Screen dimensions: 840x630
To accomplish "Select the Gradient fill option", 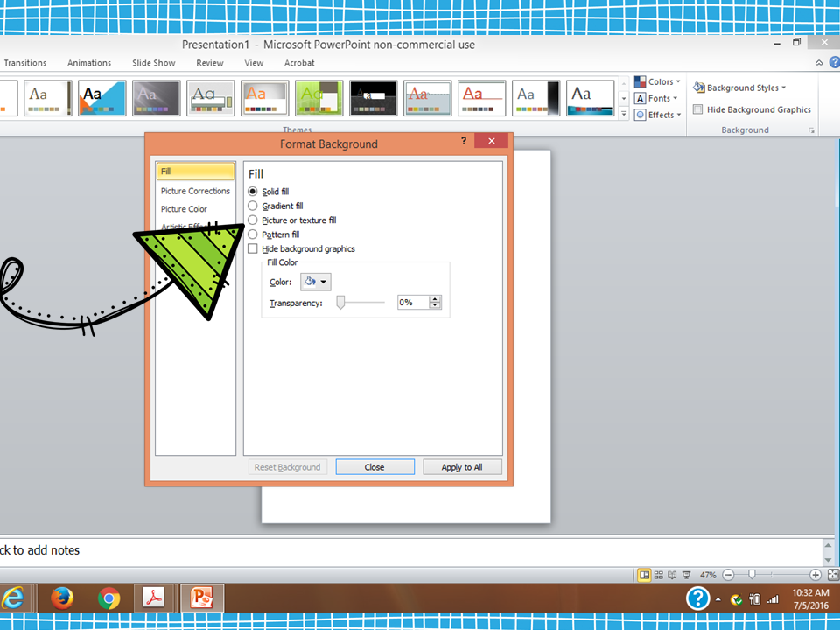I will [276, 206].
